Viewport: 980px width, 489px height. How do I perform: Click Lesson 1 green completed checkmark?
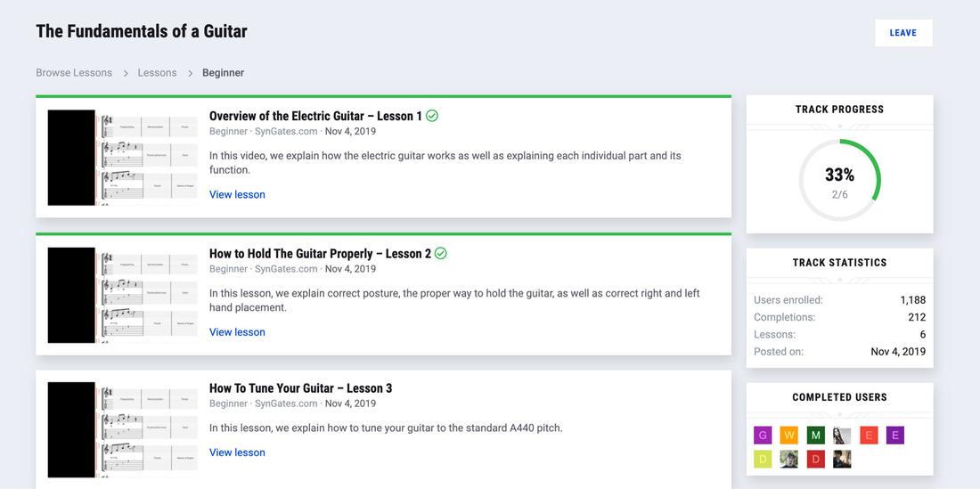432,116
